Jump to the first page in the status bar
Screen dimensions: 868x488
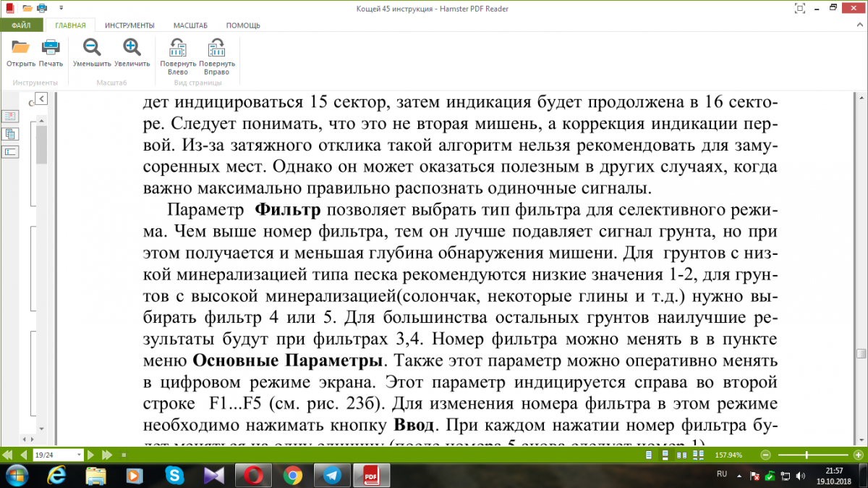8,455
